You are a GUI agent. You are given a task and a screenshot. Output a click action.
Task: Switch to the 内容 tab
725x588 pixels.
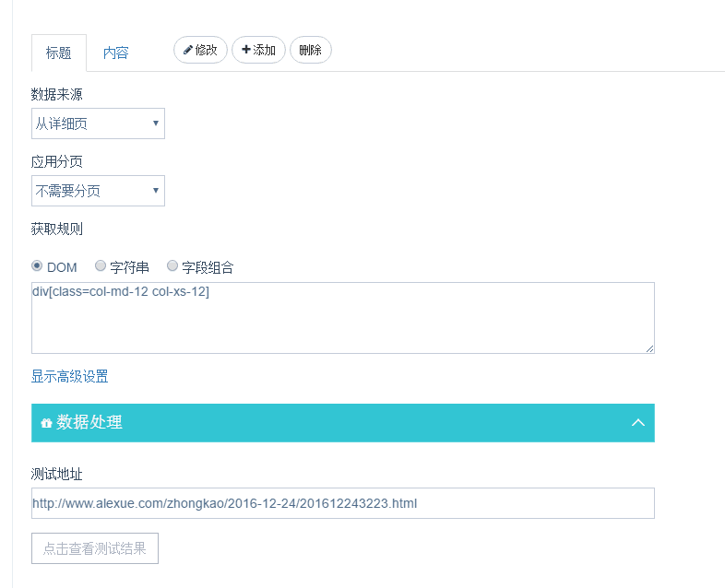115,53
